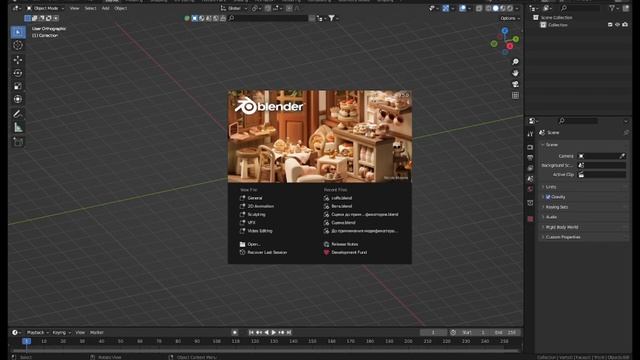Open the Playback dropdown in timeline
640x360 pixels.
pyautogui.click(x=37, y=333)
